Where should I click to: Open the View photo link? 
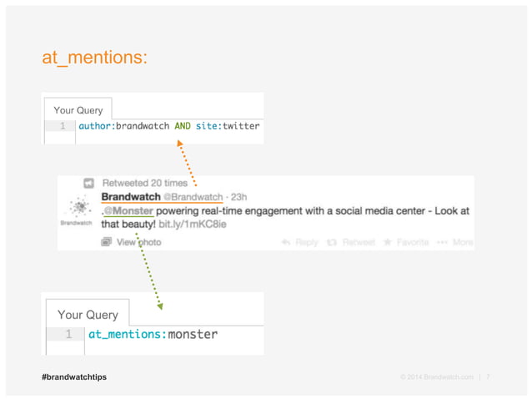pyautogui.click(x=138, y=242)
